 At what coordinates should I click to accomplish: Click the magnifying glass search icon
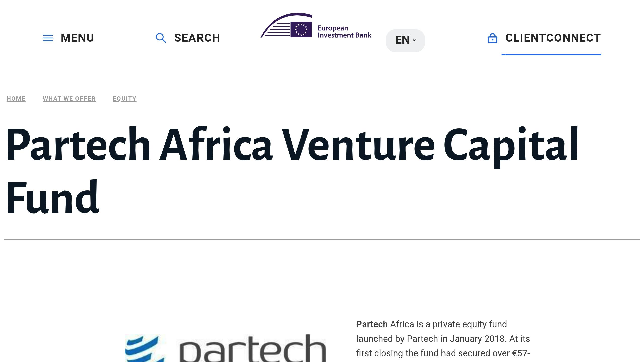(161, 38)
